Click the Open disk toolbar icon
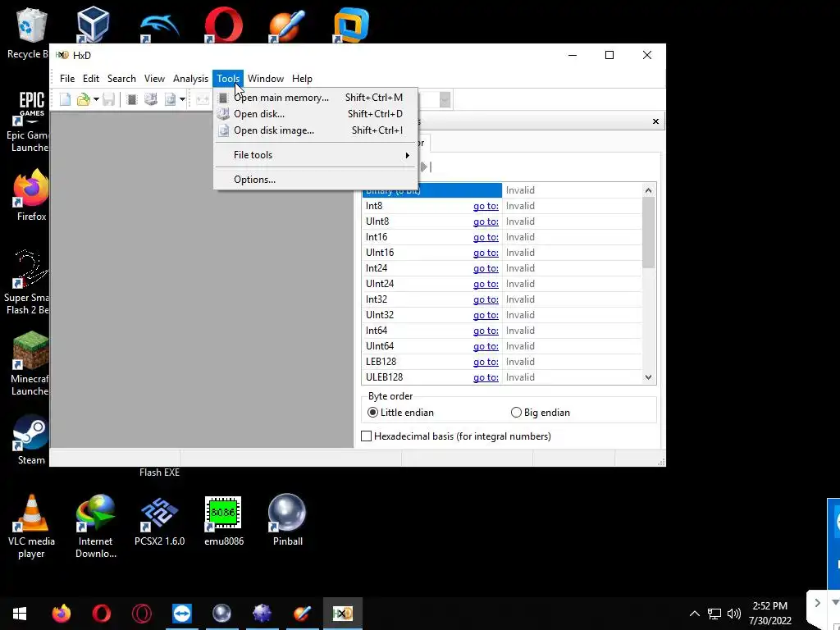840x630 pixels. [x=151, y=99]
